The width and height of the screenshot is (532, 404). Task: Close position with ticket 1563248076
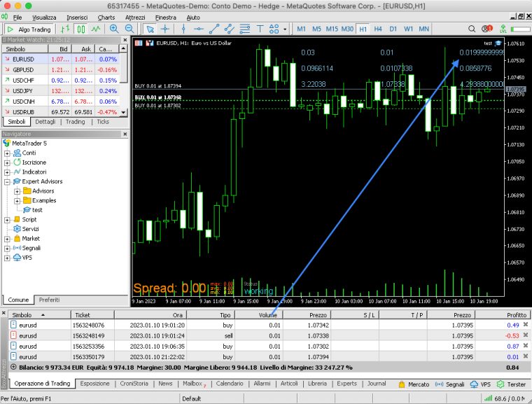pyautogui.click(x=526, y=325)
